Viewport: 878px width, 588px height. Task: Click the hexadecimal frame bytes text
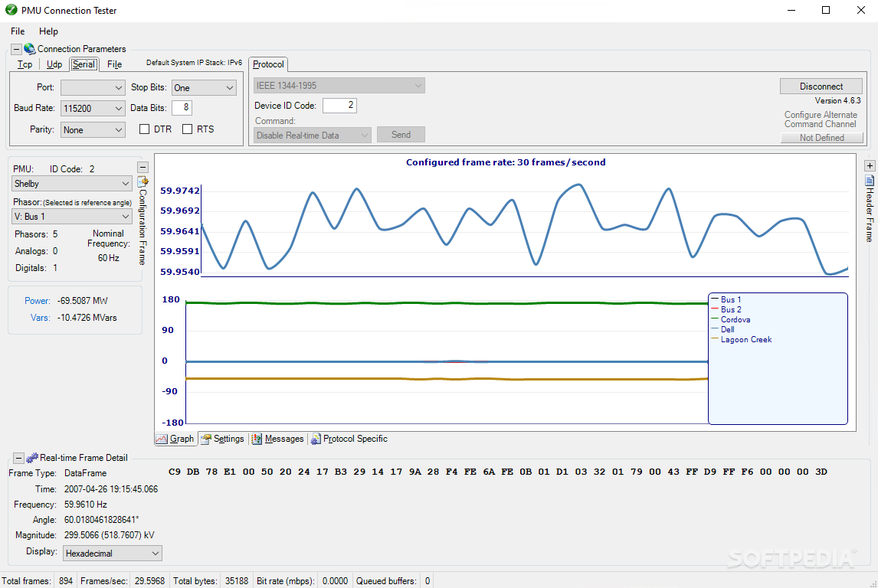tap(498, 472)
